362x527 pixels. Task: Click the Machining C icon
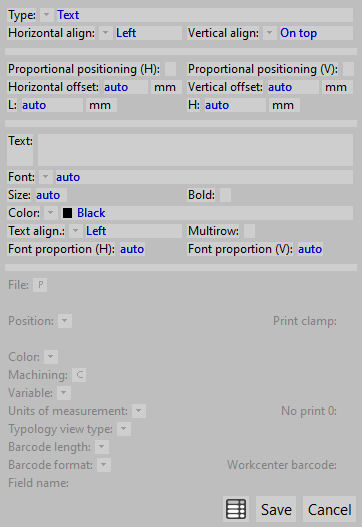click(x=79, y=375)
